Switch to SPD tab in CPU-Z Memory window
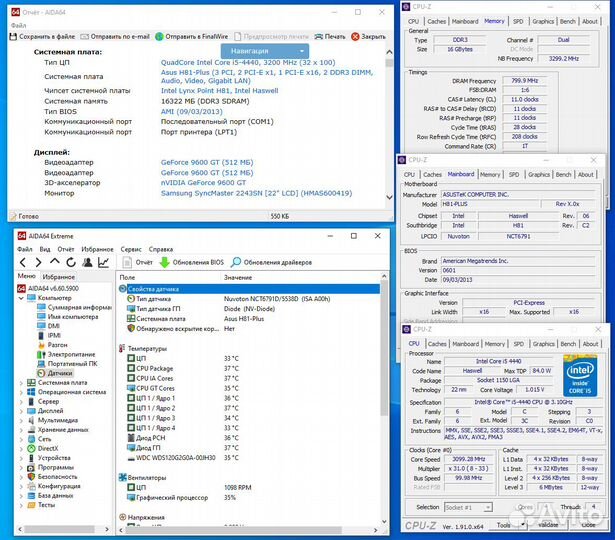The width and height of the screenshot is (615, 540). tap(518, 22)
